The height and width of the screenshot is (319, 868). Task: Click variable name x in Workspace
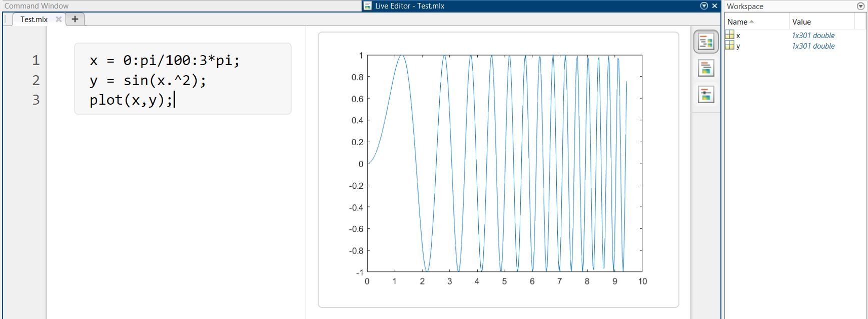click(738, 36)
